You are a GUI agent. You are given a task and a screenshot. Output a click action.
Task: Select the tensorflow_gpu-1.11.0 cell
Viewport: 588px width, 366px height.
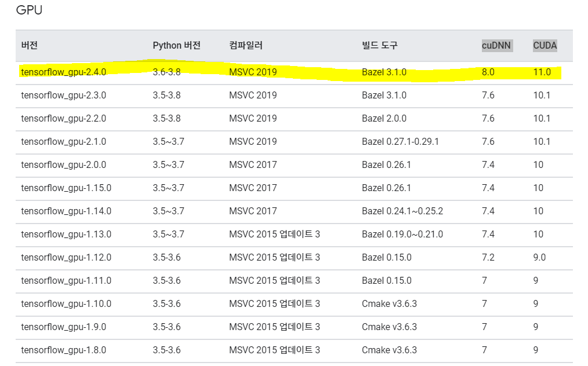(66, 281)
